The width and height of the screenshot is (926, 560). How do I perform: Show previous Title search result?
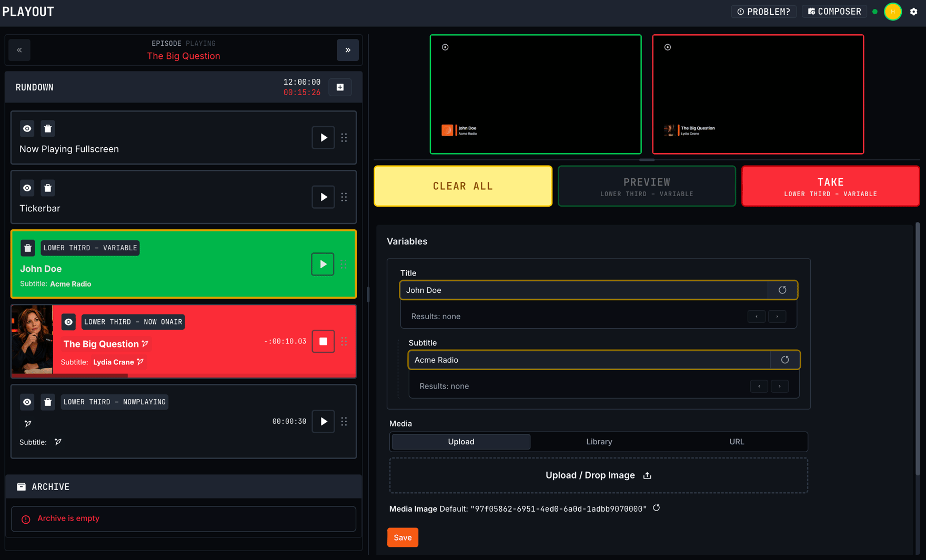757,317
